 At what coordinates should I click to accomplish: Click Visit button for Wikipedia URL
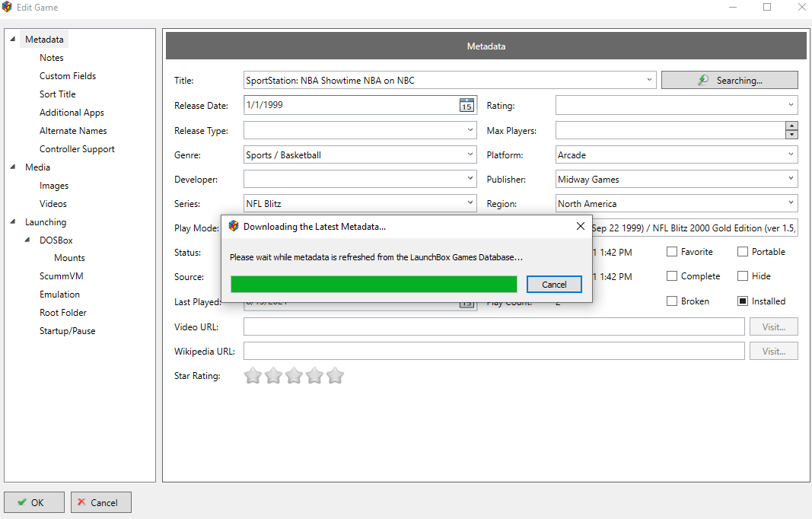click(x=774, y=351)
